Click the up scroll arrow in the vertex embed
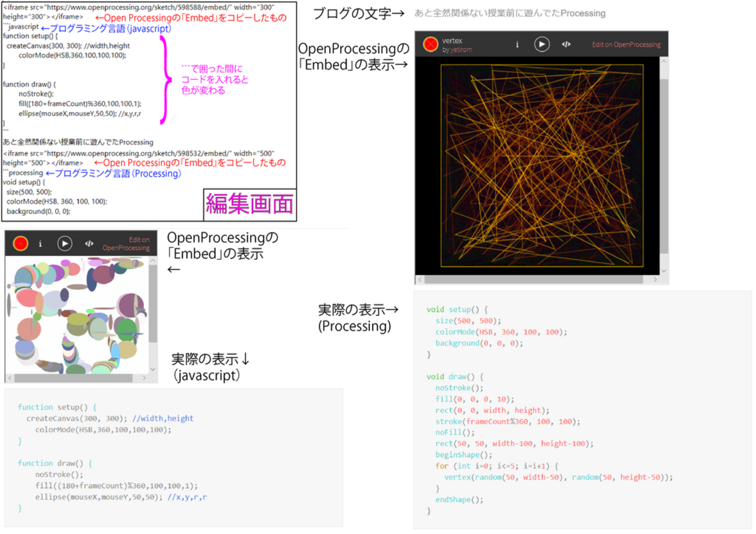This screenshot has height=534, width=756. pos(664,62)
